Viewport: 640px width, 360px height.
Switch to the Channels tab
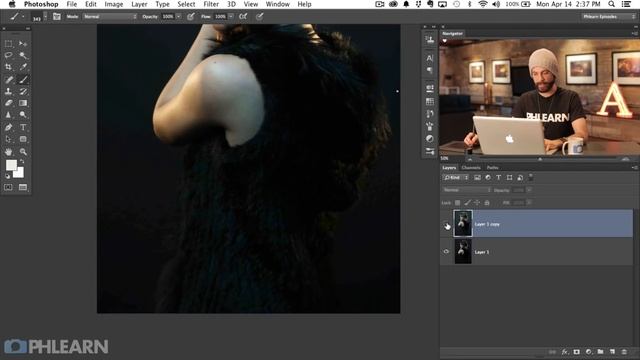click(471, 168)
